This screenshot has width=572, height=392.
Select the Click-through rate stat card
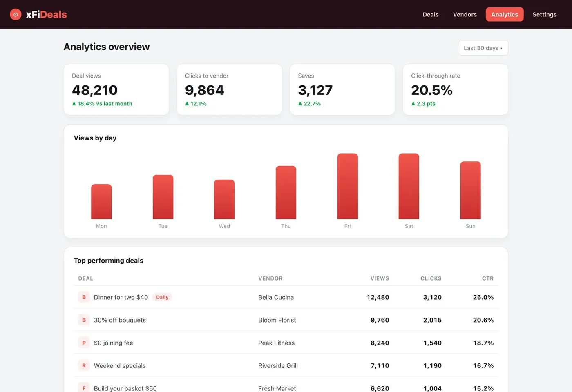point(456,89)
